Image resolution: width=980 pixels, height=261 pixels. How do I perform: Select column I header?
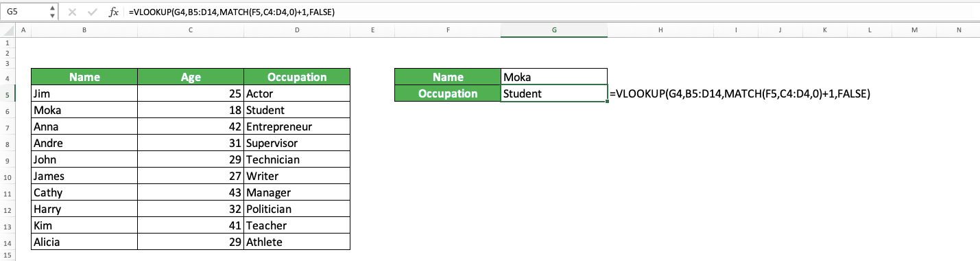[x=736, y=30]
